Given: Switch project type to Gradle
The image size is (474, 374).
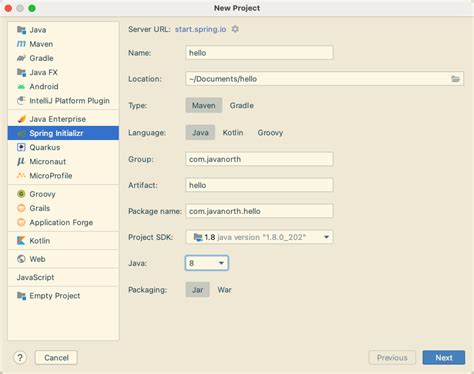Looking at the screenshot, I should (x=242, y=105).
